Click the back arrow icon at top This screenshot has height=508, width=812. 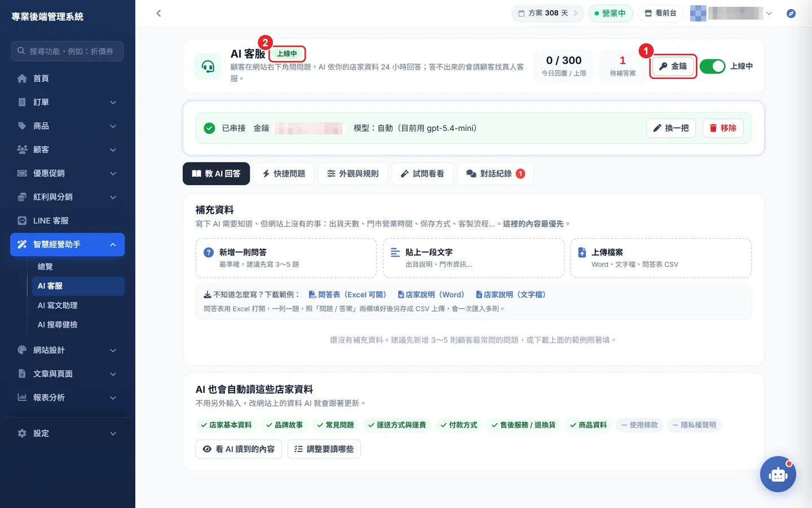pos(158,13)
